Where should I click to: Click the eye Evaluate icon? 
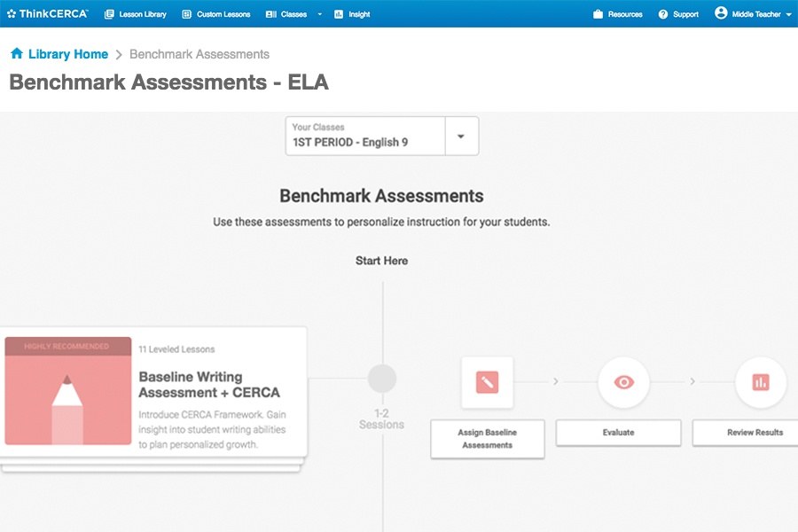[x=624, y=382]
